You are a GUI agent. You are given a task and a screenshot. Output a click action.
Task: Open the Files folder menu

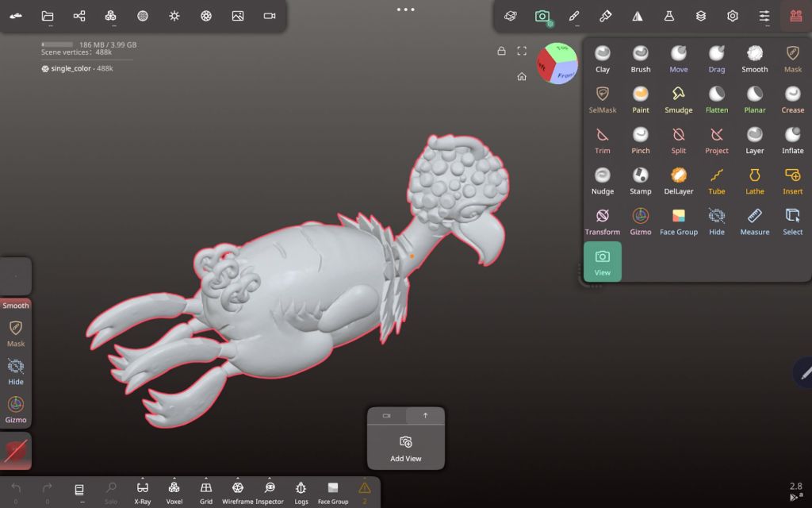click(x=48, y=16)
